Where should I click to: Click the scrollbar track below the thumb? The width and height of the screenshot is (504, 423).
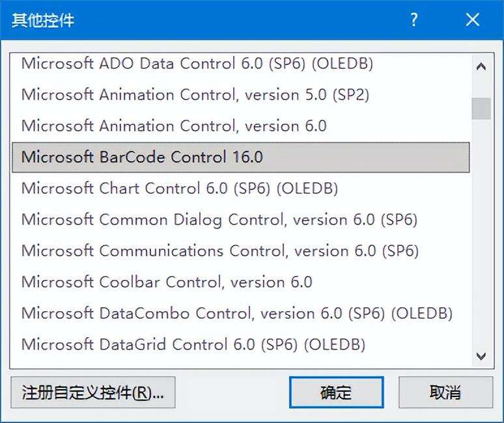click(481, 233)
